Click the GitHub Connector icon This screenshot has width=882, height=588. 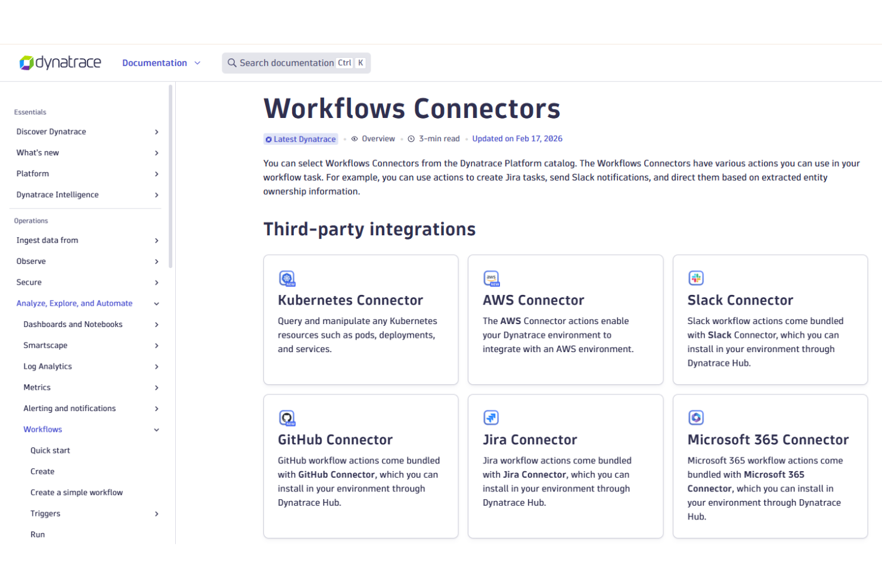(287, 418)
